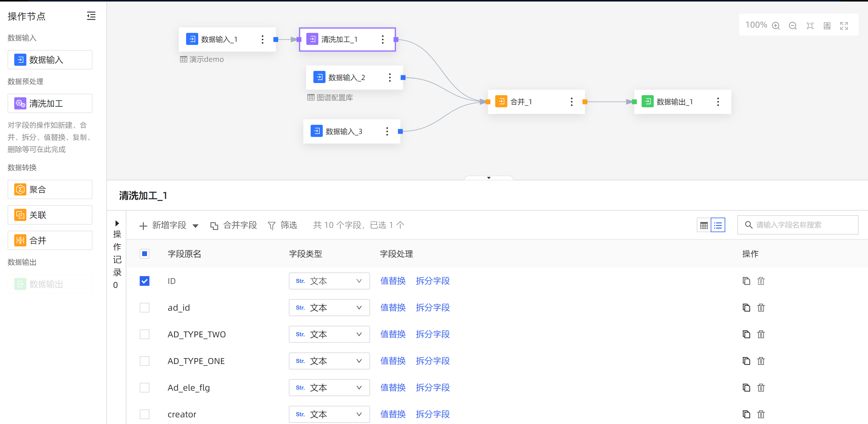Select the 数据输出 node type
This screenshot has height=424, width=868.
tap(50, 284)
